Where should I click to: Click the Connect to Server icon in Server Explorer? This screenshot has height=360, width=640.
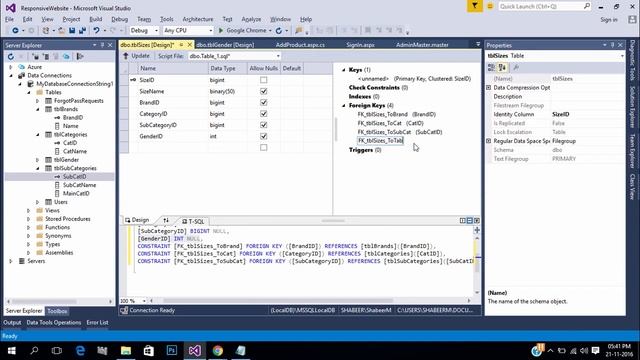coord(46,56)
